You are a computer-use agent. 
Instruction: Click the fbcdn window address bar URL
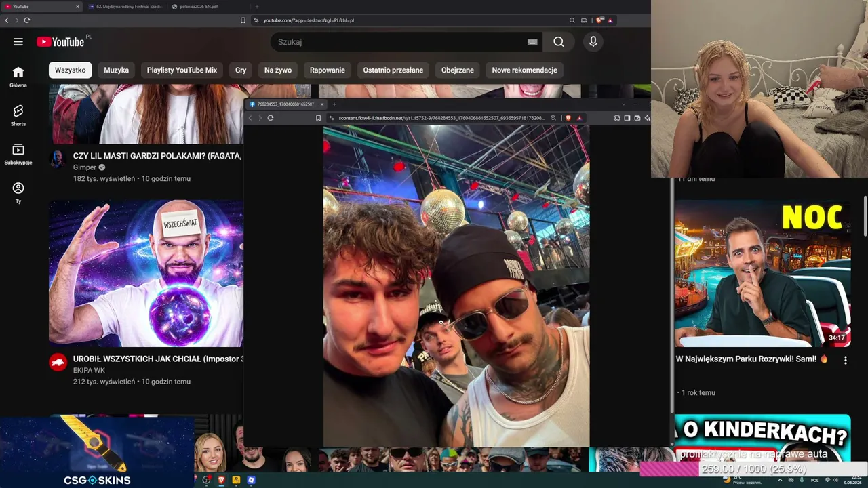point(442,118)
